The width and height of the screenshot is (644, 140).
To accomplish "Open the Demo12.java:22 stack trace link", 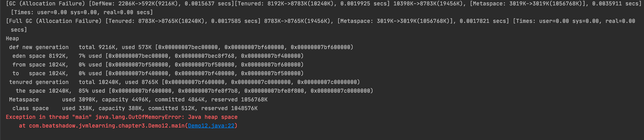I will 211,126.
